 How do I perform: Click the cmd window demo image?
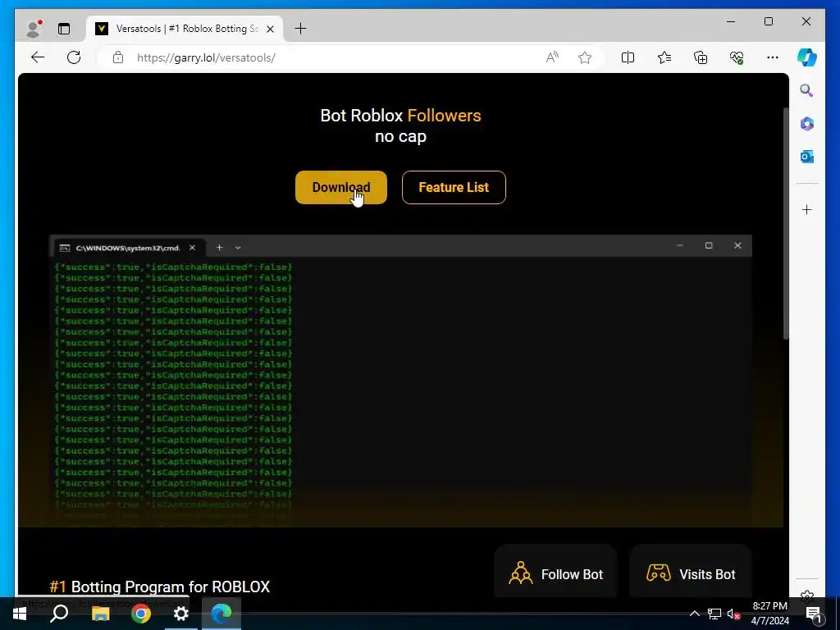tap(400, 381)
